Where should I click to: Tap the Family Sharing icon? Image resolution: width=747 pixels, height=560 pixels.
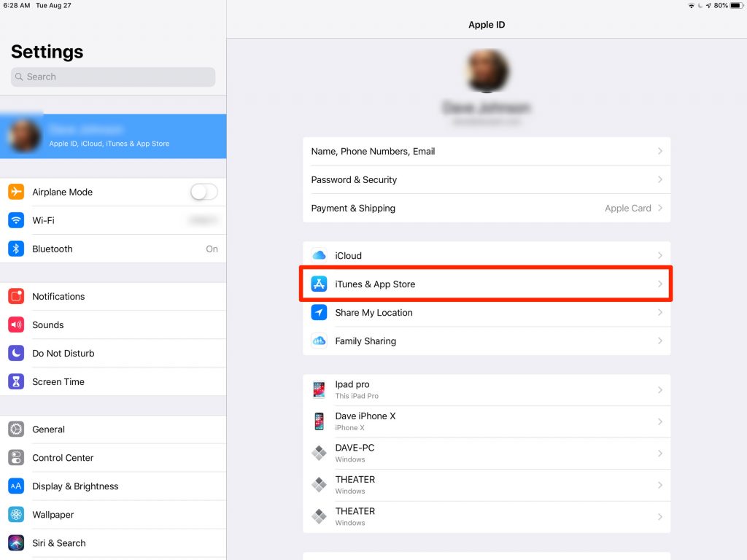[319, 341]
